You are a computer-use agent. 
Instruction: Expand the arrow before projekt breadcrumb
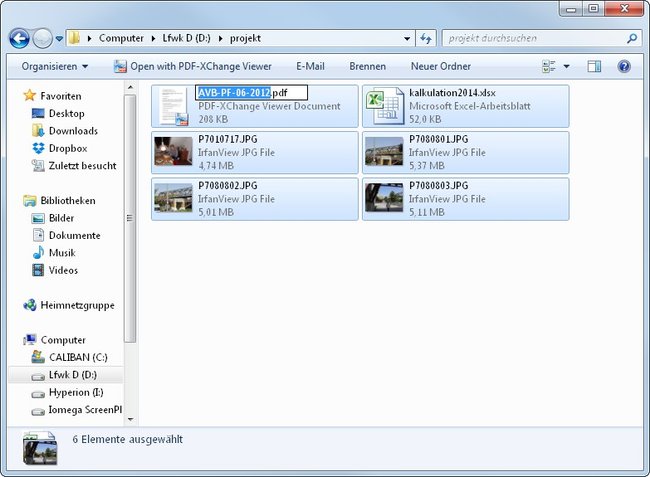point(221,39)
